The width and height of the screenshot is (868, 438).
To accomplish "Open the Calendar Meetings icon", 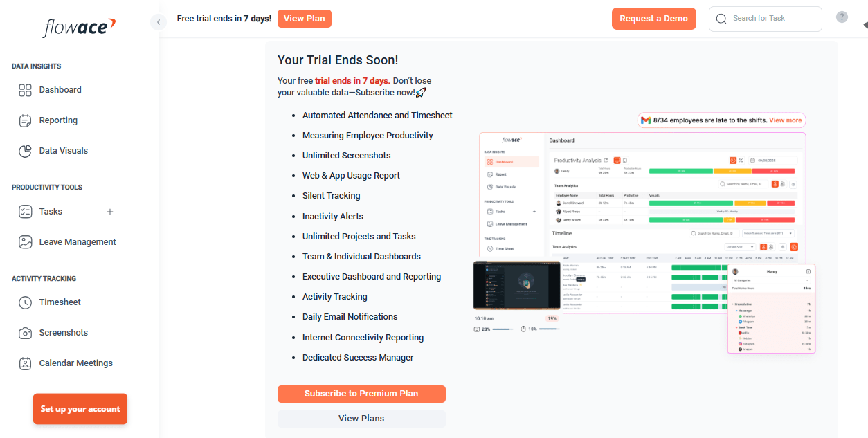I will pos(26,363).
